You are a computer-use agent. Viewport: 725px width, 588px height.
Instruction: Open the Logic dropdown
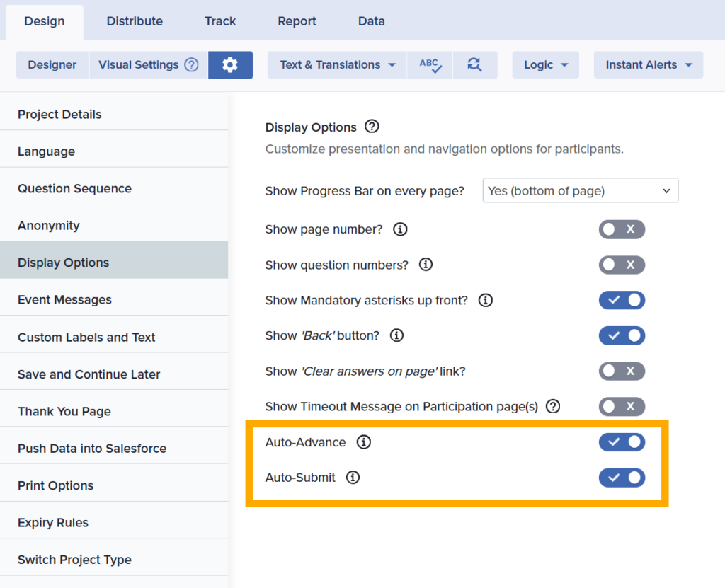pos(545,64)
